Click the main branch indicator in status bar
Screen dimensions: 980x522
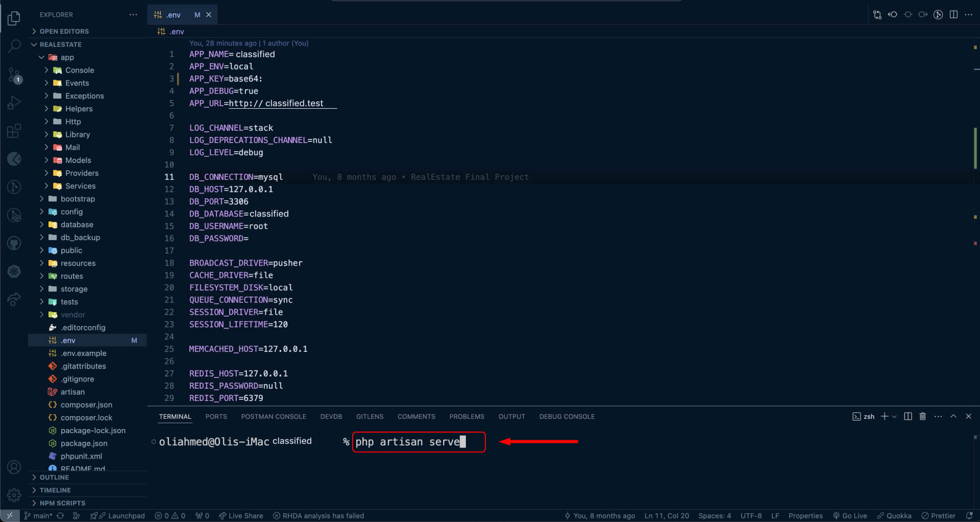[x=39, y=516]
